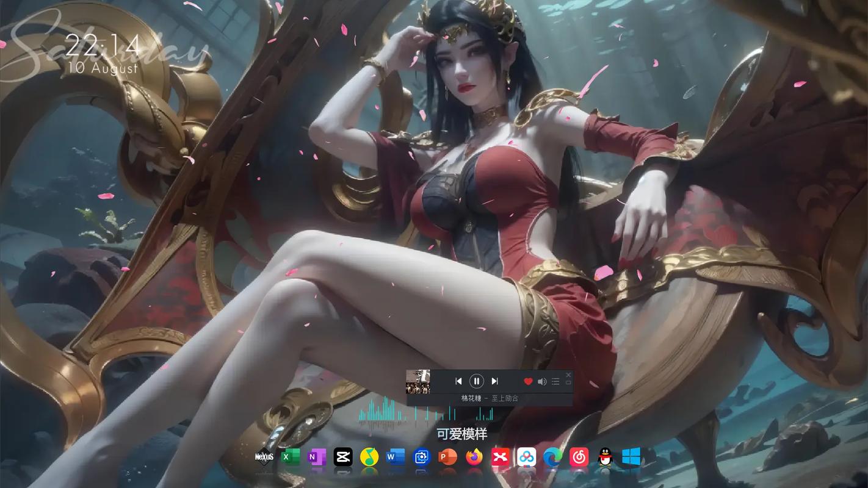Open Firefox from the dock
The height and width of the screenshot is (488, 868).
pos(474,456)
